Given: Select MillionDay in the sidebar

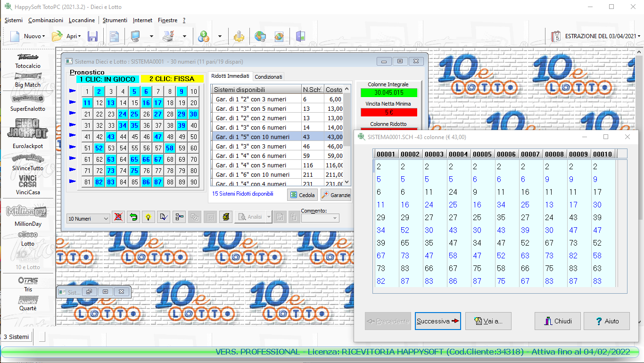Looking at the screenshot, I should point(28,216).
